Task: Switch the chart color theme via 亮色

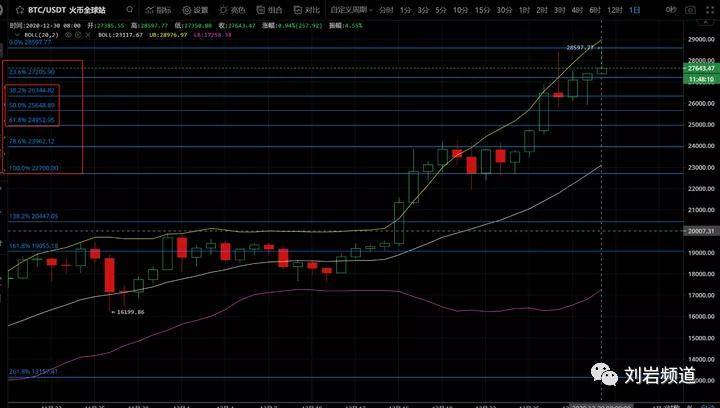Action: pyautogui.click(x=232, y=10)
